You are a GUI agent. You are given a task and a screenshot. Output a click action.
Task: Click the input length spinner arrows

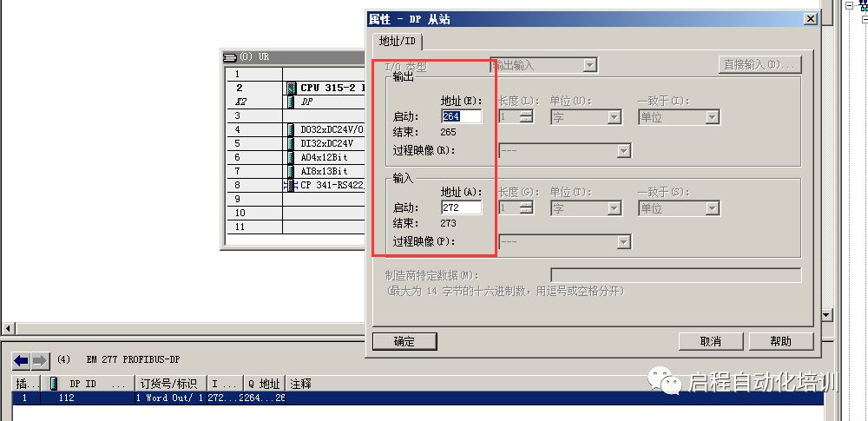click(528, 207)
